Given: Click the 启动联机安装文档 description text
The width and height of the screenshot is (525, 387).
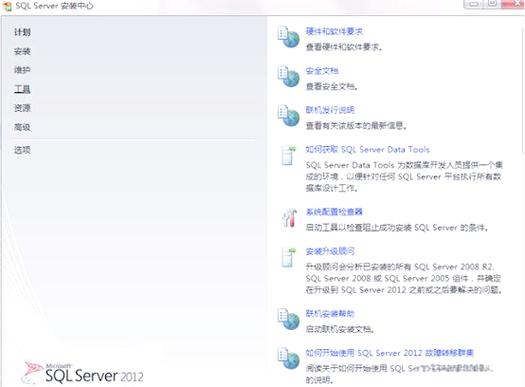Looking at the screenshot, I should 340,329.
